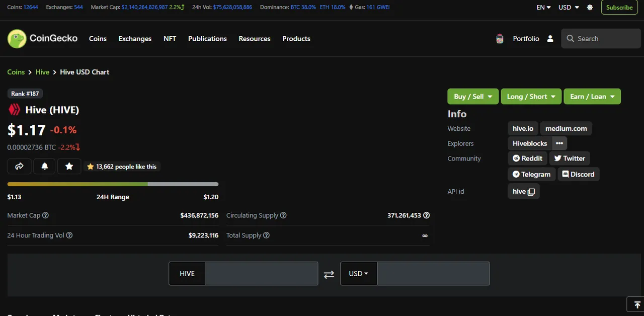Screen dimensions: 644x316
Task: Click the ETH 18.0% dominance link
Action: coord(333,8)
